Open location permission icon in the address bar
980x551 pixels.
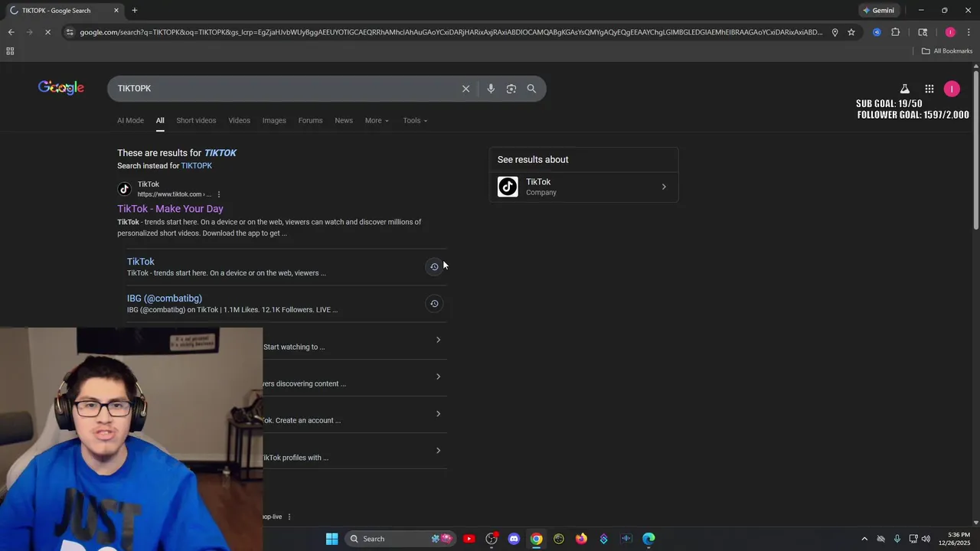pos(835,32)
